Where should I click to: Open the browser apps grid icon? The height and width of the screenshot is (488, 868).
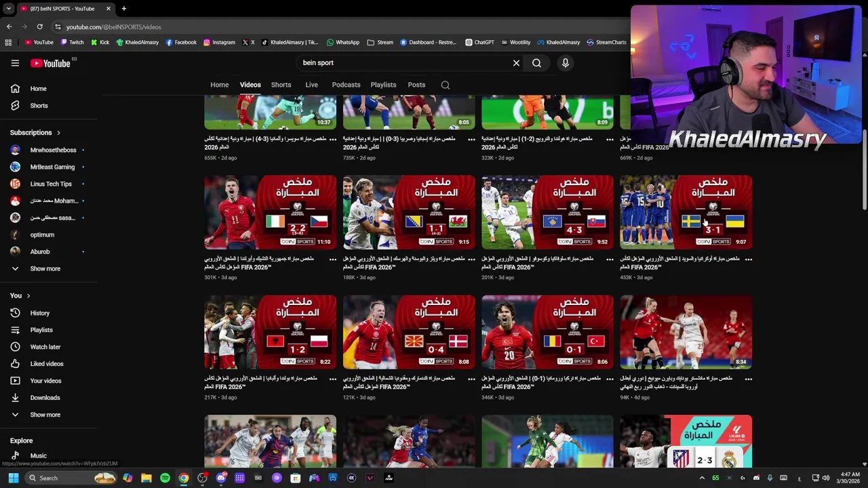point(8,42)
